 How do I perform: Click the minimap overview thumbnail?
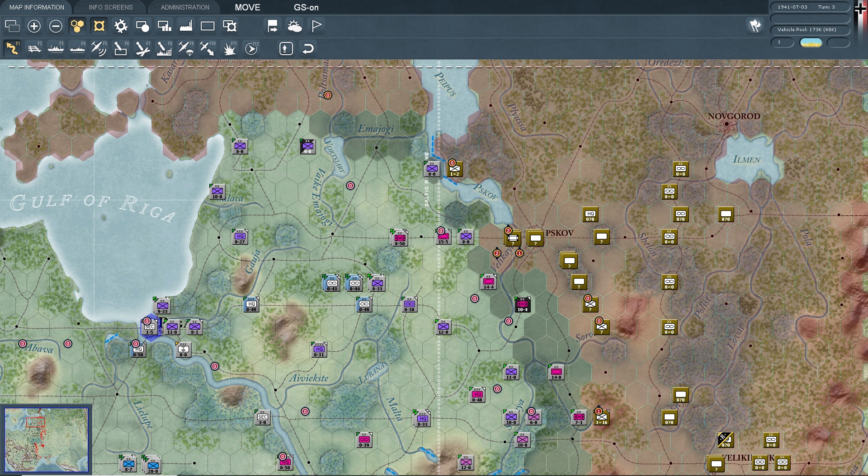coord(47,440)
